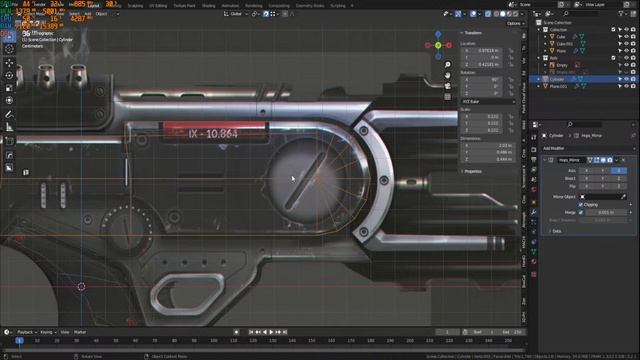Viewport: 640px width, 360px height.
Task: Play the animation in timeline
Action: (x=271, y=332)
